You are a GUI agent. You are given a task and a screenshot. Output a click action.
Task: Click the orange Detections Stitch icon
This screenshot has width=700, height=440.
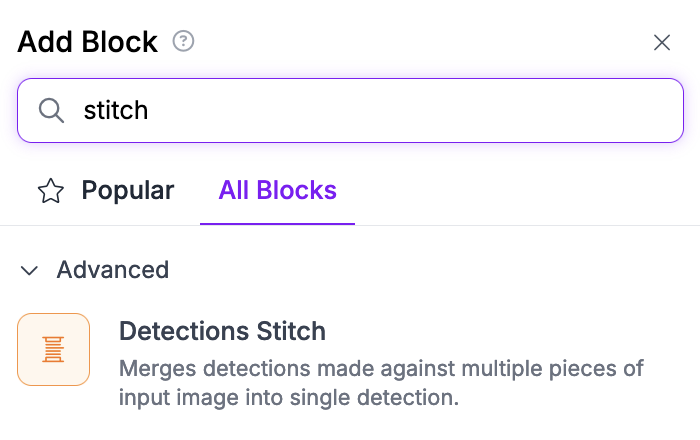[x=54, y=349]
